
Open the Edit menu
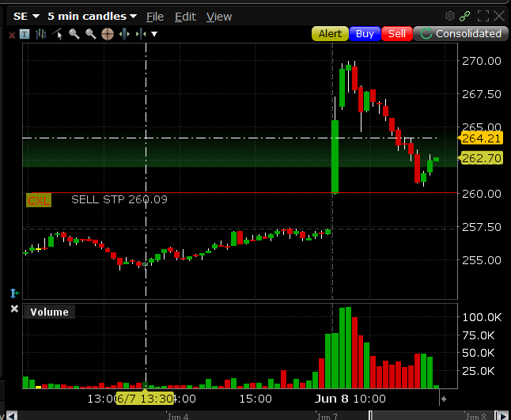tap(185, 17)
